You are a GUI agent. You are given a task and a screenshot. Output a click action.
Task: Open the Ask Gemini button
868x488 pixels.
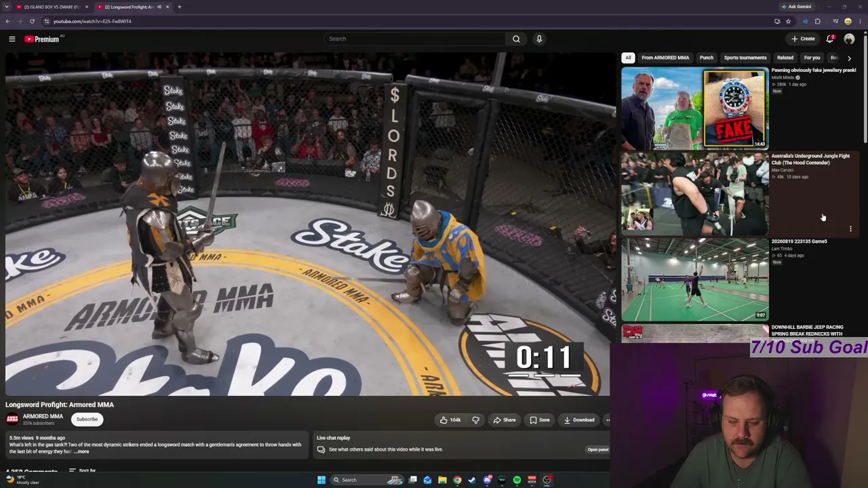[797, 7]
